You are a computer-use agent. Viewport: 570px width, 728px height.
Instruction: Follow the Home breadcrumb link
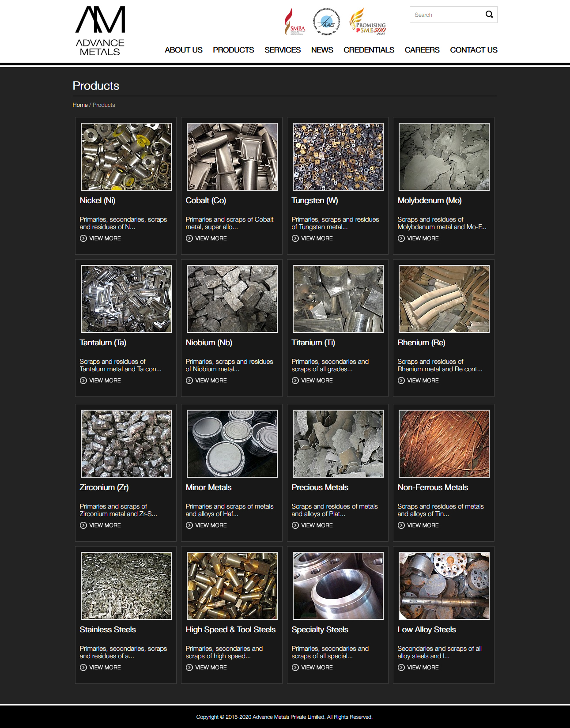[x=80, y=105]
